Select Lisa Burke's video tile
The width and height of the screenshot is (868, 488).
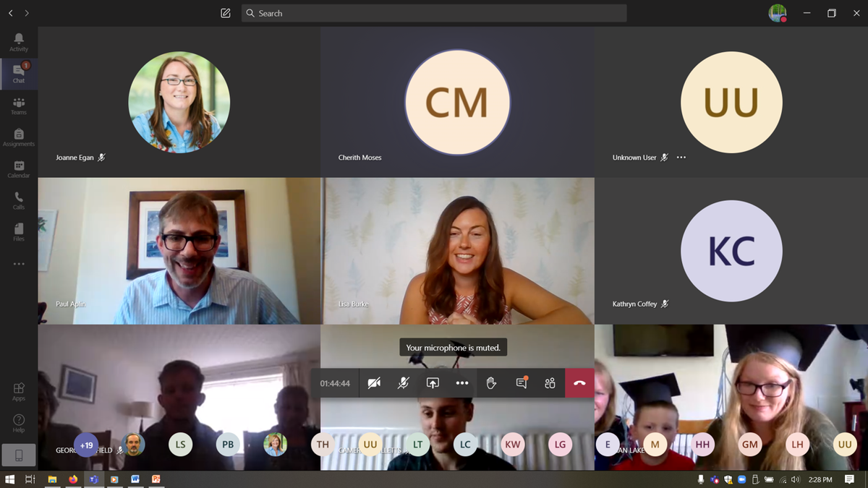tap(457, 251)
